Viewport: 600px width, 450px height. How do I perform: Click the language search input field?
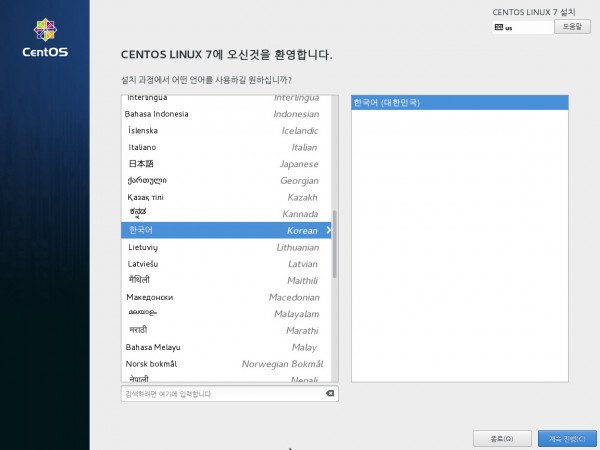pos(230,394)
